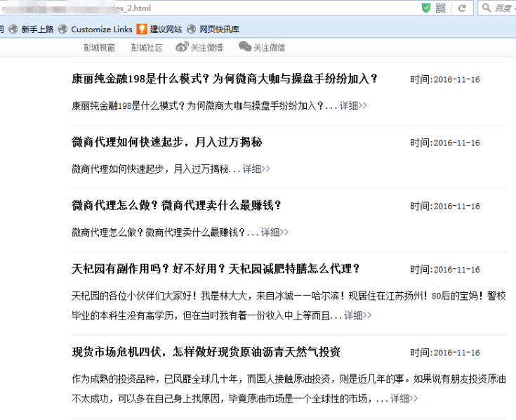The height and width of the screenshot is (420, 516).
Task: Click the green security shield icon
Action: [x=425, y=8]
